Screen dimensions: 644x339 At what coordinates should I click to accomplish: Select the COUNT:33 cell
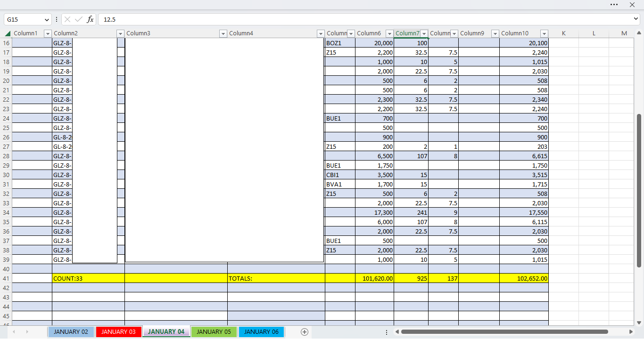coord(88,278)
